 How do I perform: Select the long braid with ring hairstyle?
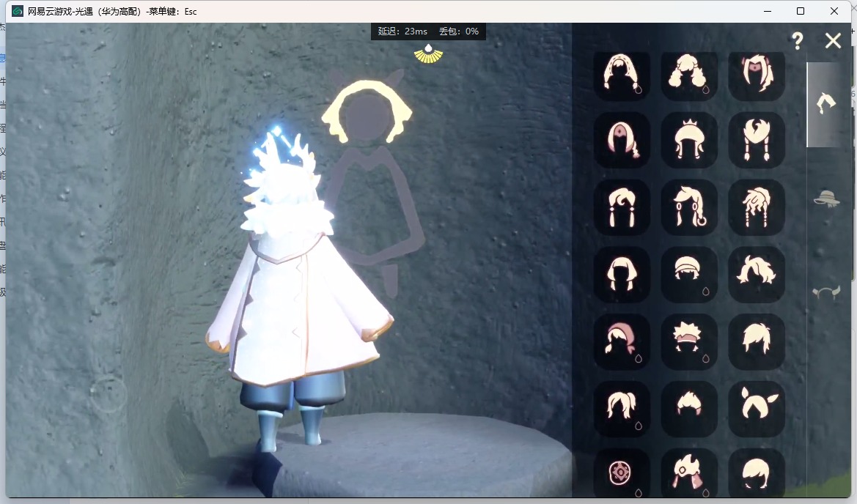pos(688,207)
